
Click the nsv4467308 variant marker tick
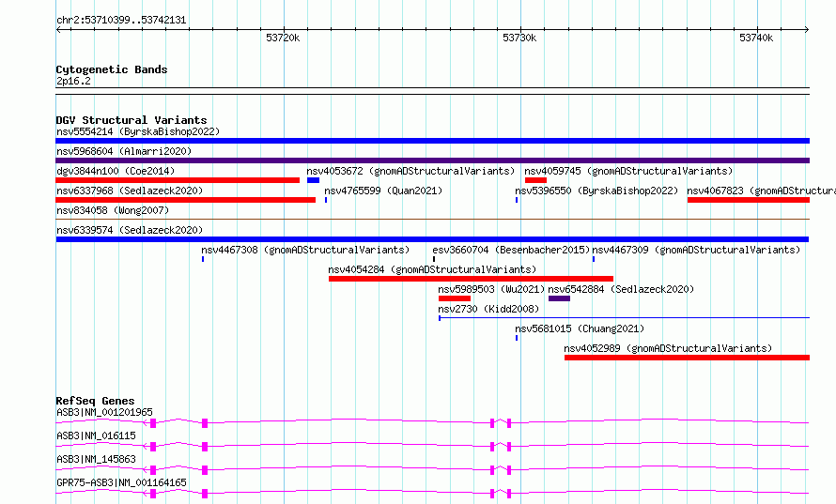[x=203, y=259]
